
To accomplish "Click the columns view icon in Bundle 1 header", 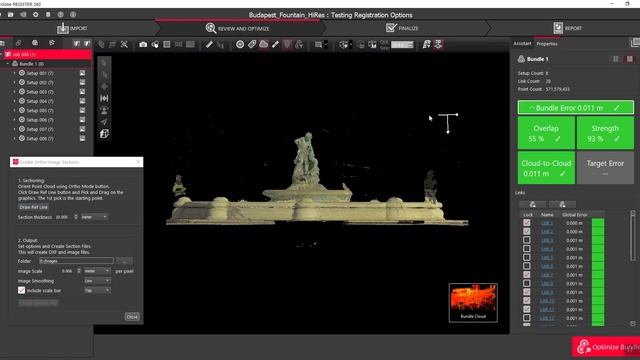I will coord(616,59).
